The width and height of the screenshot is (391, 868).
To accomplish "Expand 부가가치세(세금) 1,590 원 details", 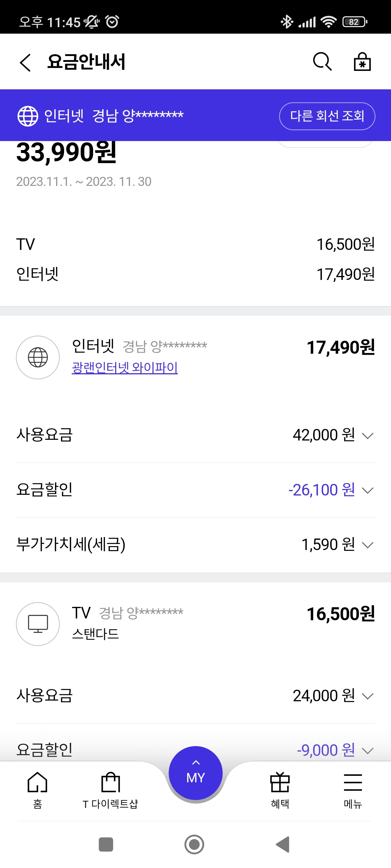I will (x=367, y=545).
